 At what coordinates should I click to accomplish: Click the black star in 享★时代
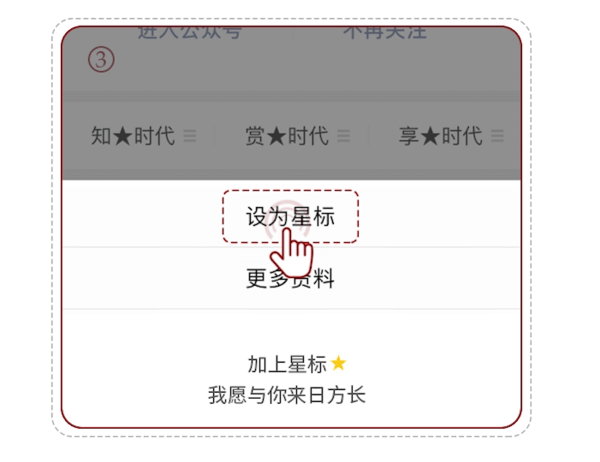click(x=430, y=136)
